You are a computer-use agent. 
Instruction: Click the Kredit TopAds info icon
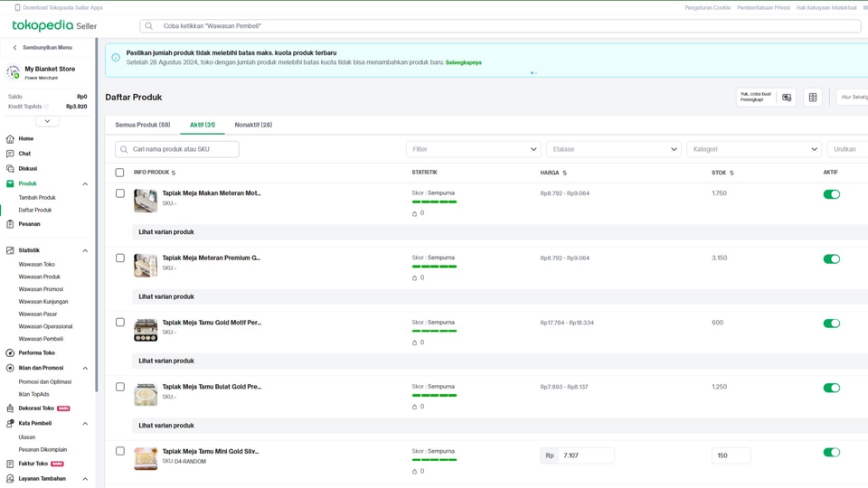[46, 107]
